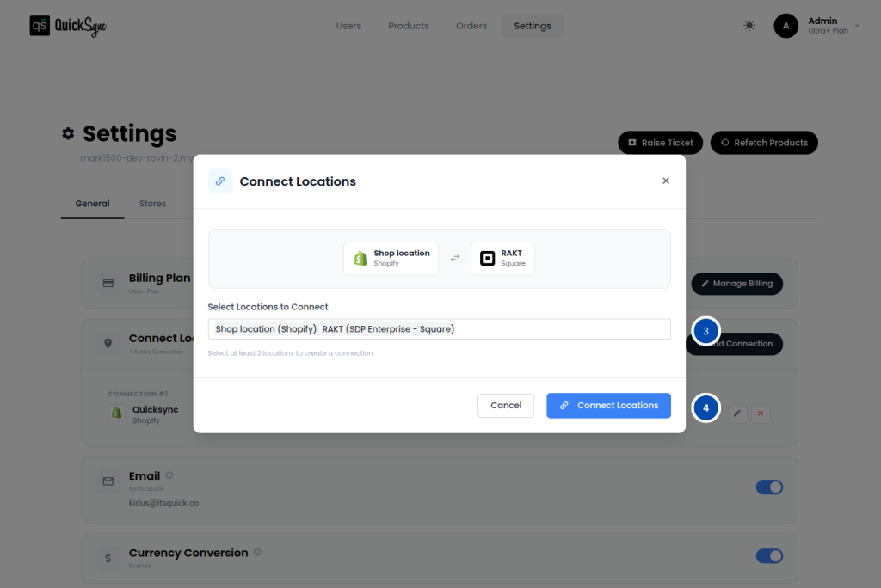Click the red delete connection icon
Viewport: 881px width, 588px height.
pos(760,413)
